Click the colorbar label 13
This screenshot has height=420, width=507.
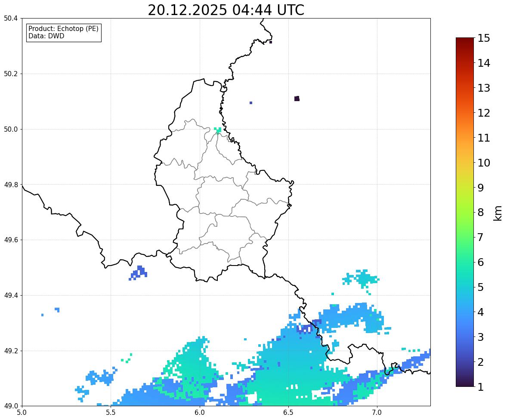(x=484, y=88)
